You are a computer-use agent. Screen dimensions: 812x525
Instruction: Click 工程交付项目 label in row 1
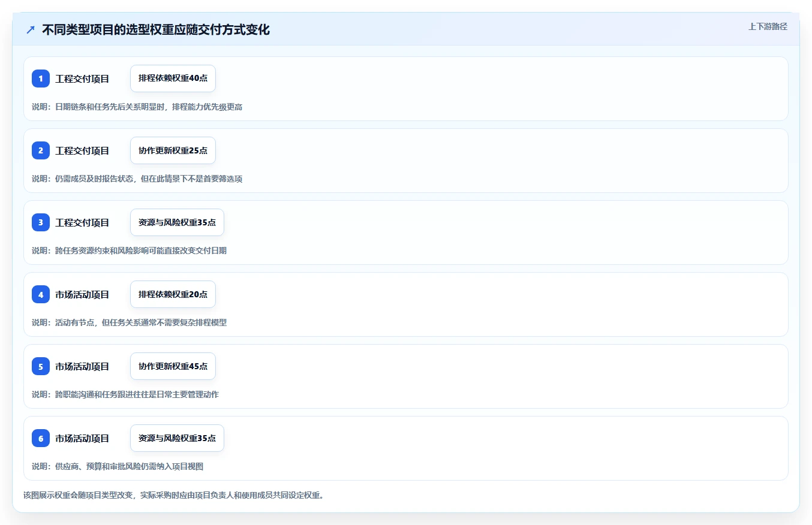coord(82,79)
